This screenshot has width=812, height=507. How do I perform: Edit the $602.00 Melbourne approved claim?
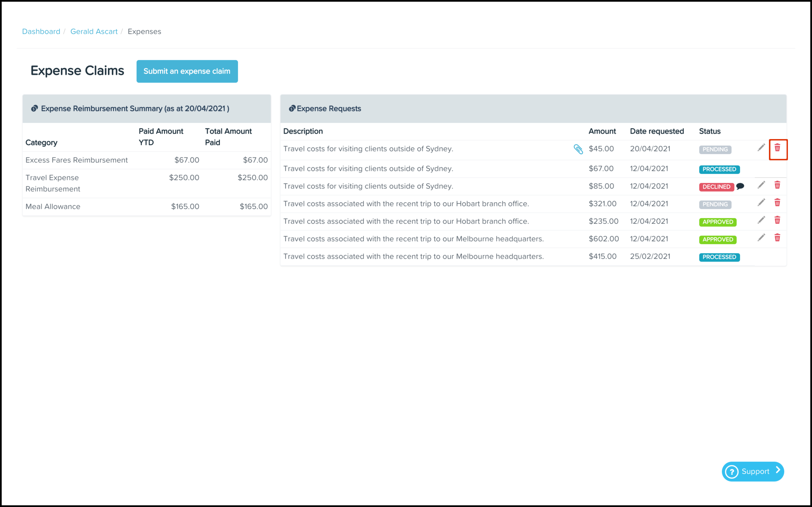(x=761, y=238)
